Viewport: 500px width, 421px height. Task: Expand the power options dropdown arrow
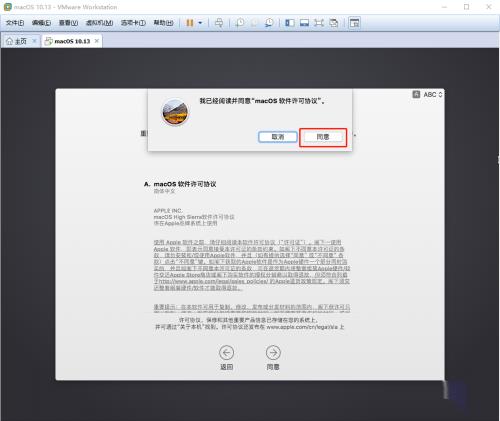point(200,23)
